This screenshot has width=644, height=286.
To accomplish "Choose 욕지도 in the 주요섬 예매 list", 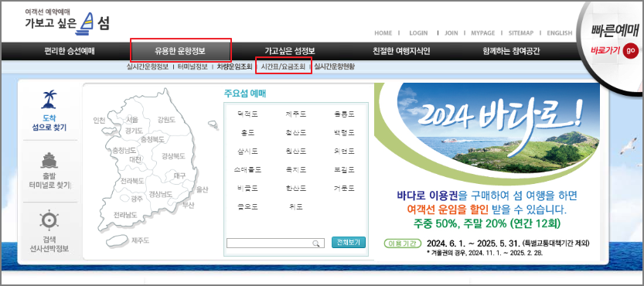I will tap(295, 169).
